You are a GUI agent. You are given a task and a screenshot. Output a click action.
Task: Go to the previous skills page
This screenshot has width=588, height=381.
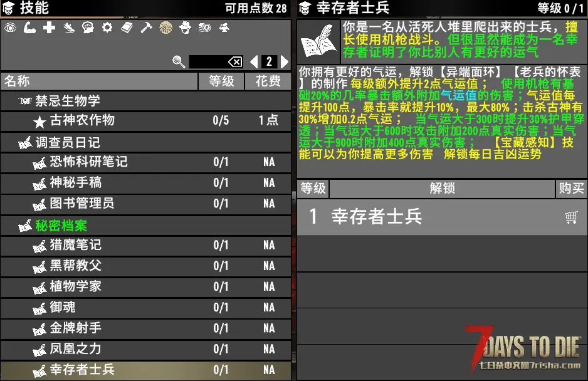coord(254,61)
